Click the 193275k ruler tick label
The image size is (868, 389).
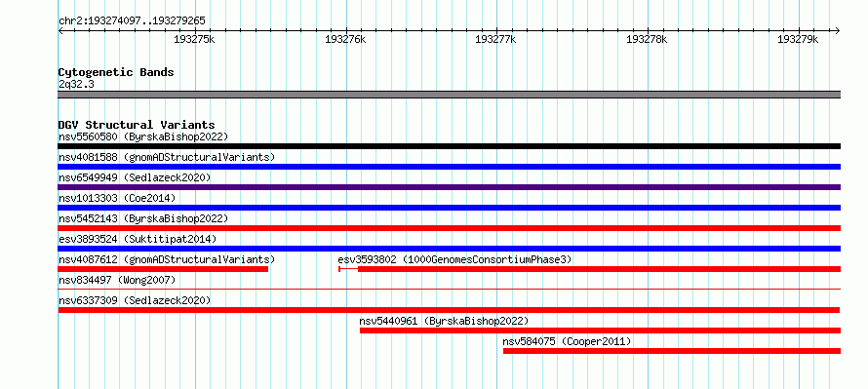point(194,40)
